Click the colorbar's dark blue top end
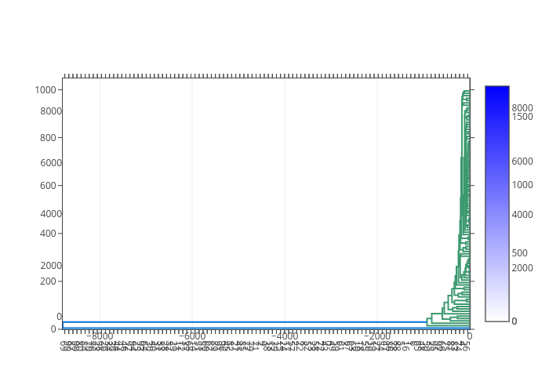 click(496, 91)
